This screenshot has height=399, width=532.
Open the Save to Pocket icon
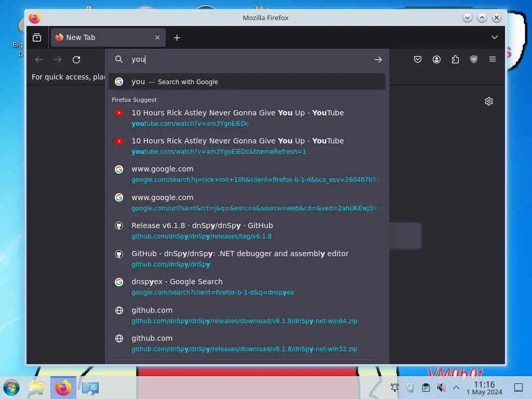(x=418, y=59)
